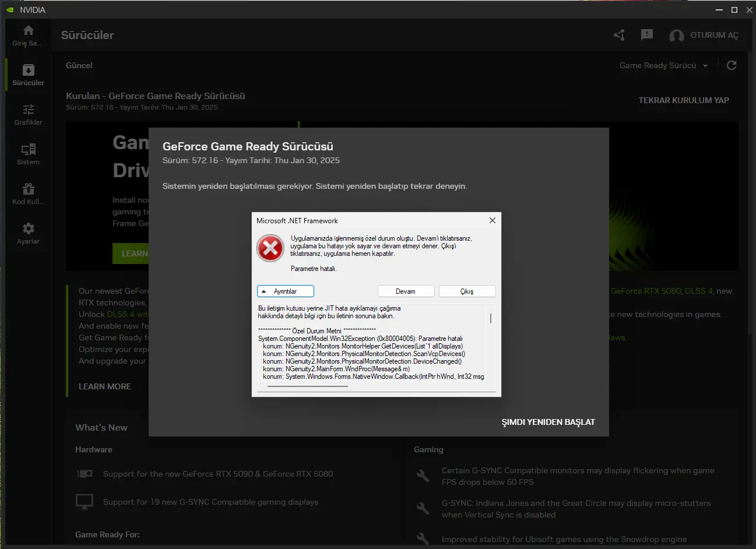Open the Kod Kullan gift section

(28, 194)
